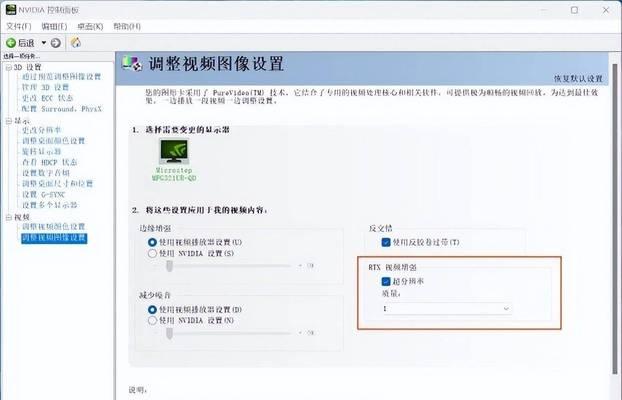Select 旋转显示器 in the tree

[42, 152]
